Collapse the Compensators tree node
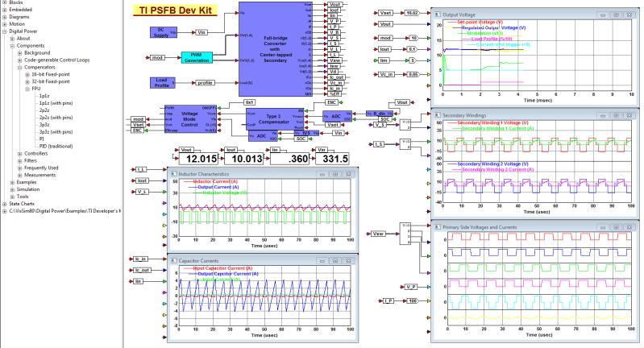 [x=19, y=68]
